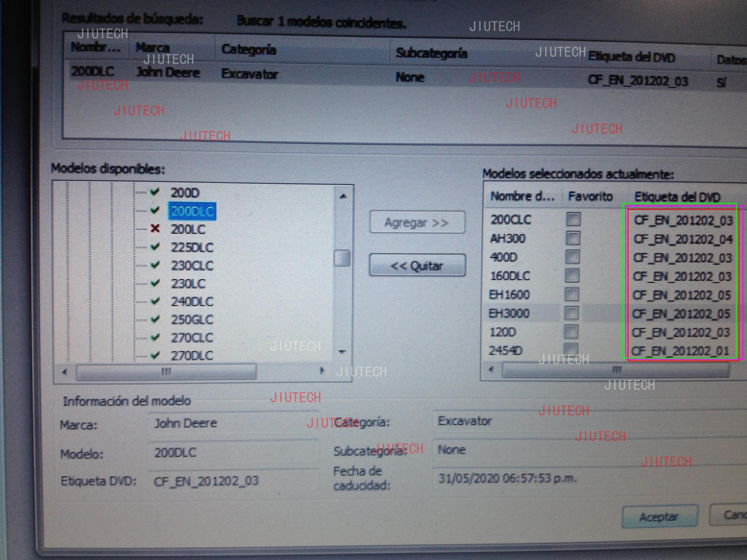
Task: Click red X icon beside 200LC
Action: 155,229
